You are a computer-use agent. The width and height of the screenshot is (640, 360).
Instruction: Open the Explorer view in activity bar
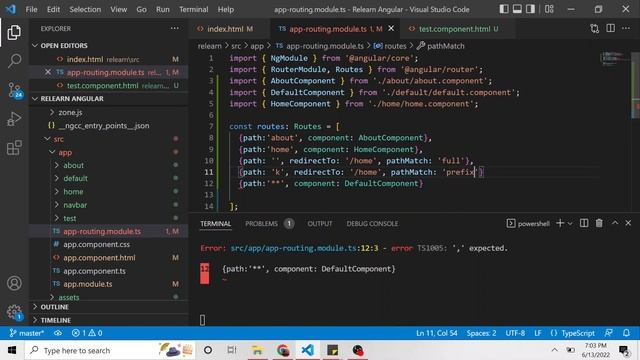[14, 33]
